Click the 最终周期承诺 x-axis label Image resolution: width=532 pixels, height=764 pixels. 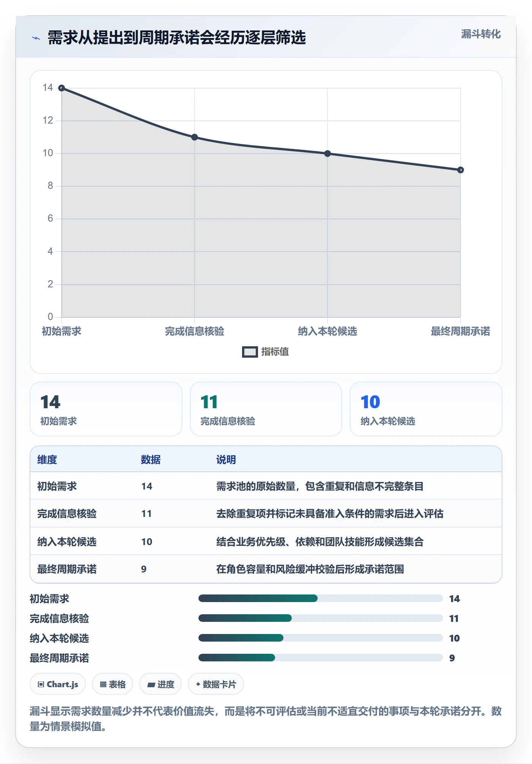[461, 331]
